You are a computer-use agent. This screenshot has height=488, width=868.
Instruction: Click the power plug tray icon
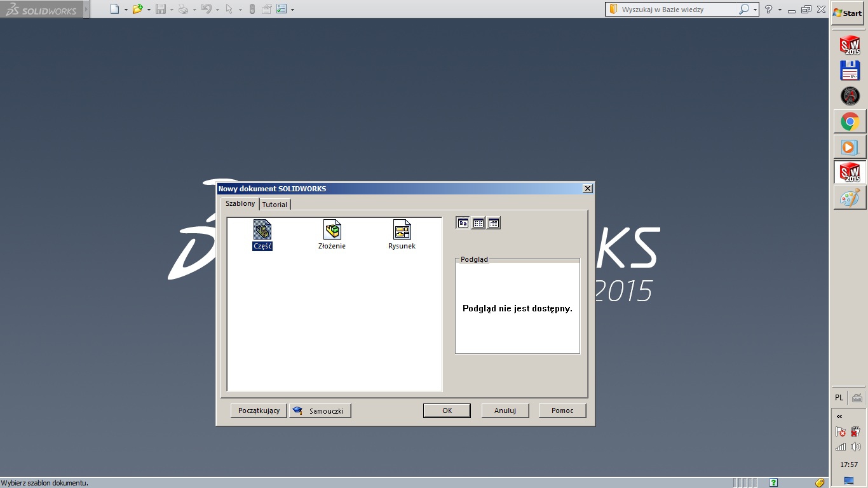click(855, 431)
